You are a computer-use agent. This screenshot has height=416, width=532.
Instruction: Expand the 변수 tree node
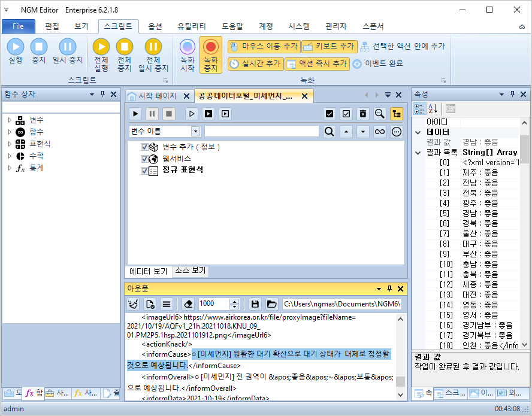point(10,120)
